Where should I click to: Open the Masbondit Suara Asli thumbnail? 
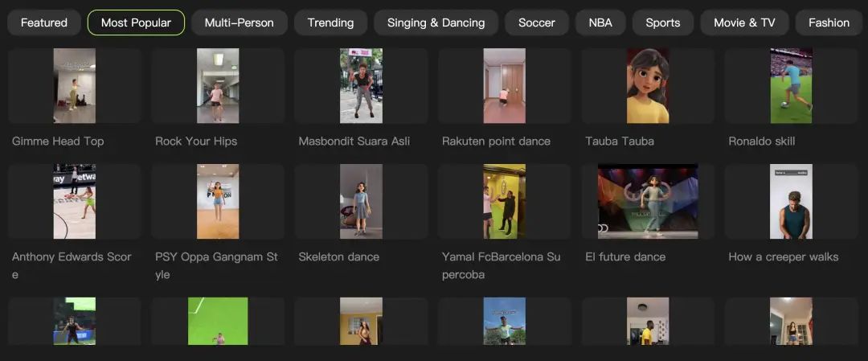pyautogui.click(x=361, y=86)
